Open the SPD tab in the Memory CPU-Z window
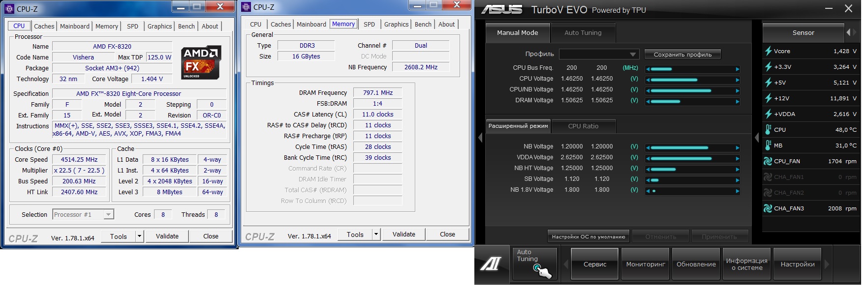 [369, 24]
